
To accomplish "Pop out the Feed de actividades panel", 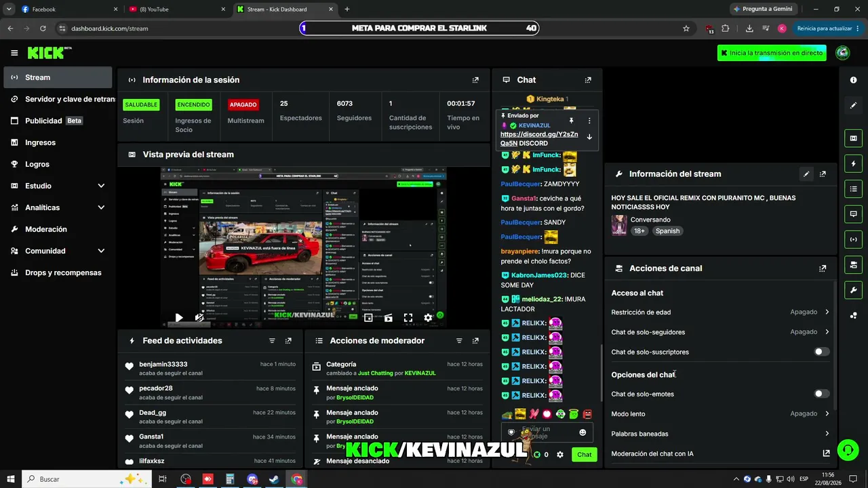I will coord(288,341).
